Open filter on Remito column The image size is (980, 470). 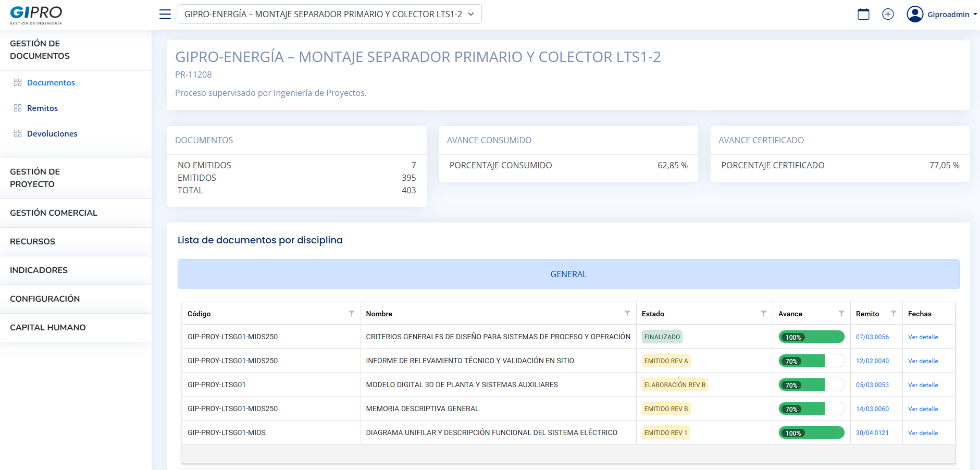pyautogui.click(x=894, y=313)
